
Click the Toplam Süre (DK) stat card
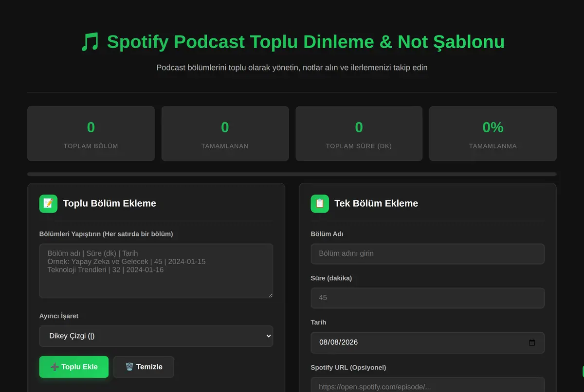359,134
